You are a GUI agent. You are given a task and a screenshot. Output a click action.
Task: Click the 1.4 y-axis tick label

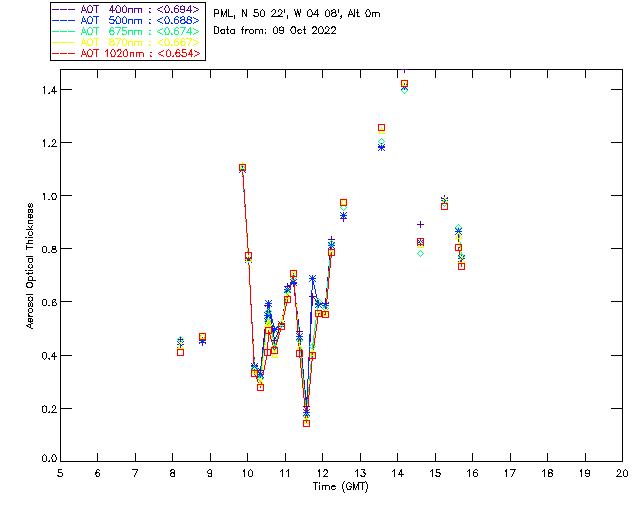(49, 90)
